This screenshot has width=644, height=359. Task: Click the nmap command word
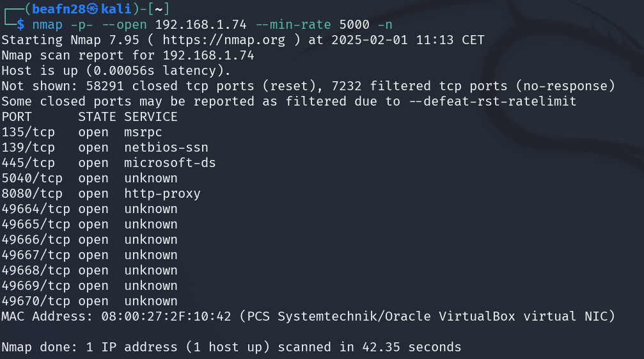[47, 25]
